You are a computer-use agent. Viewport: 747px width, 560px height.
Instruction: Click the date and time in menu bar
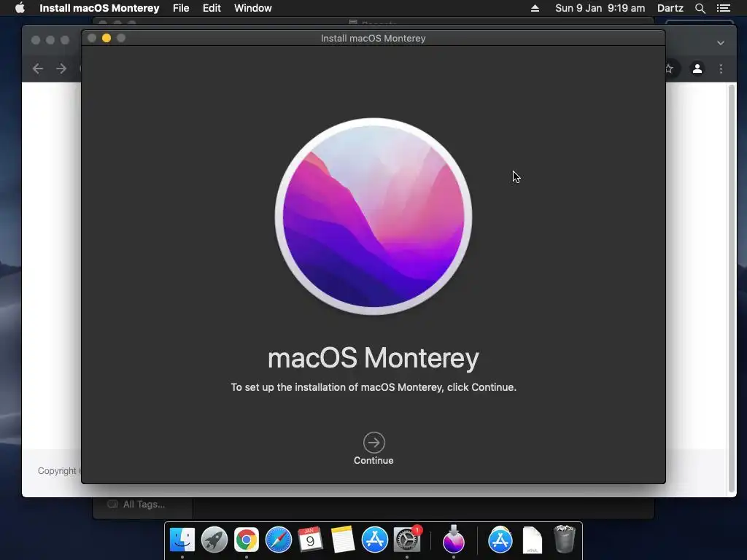click(x=600, y=8)
